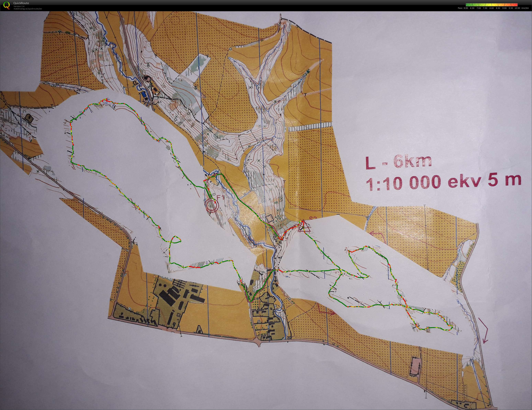This screenshot has width=532, height=410.
Task: Click the min/km unit label
Action: click(525, 8)
